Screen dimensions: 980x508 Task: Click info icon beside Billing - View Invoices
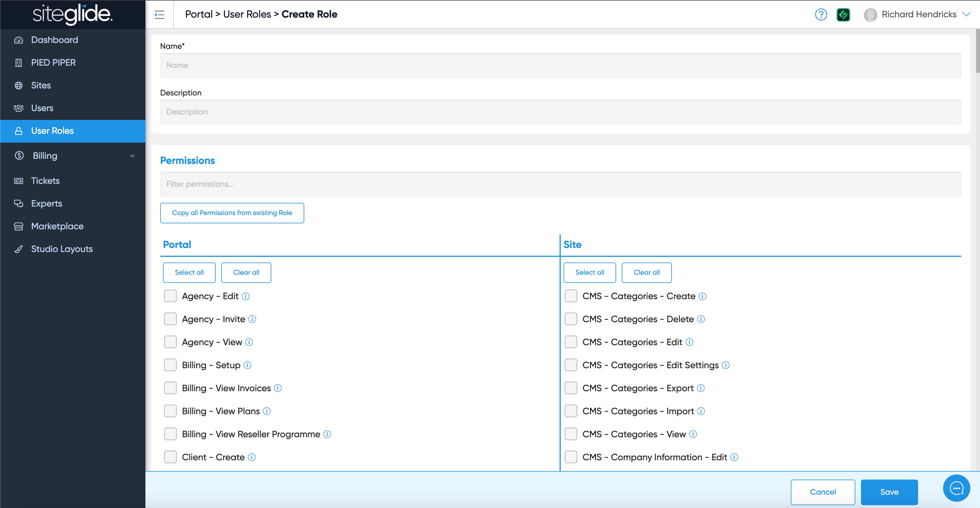coord(278,388)
